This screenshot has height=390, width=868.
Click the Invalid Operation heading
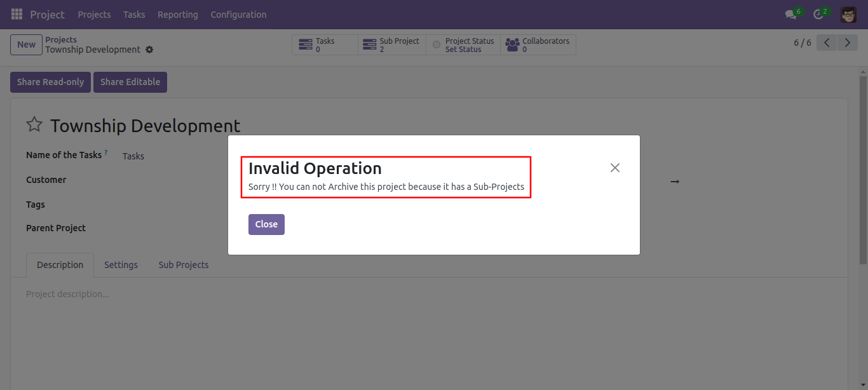coord(315,168)
